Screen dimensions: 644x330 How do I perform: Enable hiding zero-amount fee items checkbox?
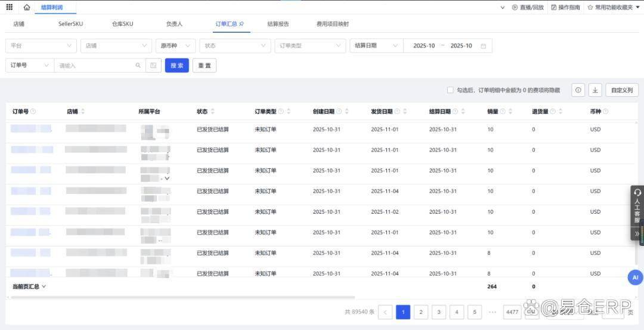(450, 90)
